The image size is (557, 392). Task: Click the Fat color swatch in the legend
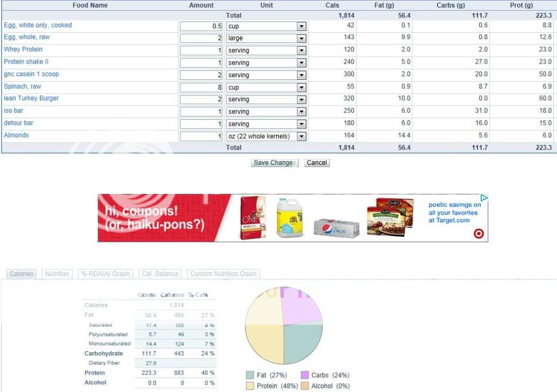pyautogui.click(x=250, y=376)
